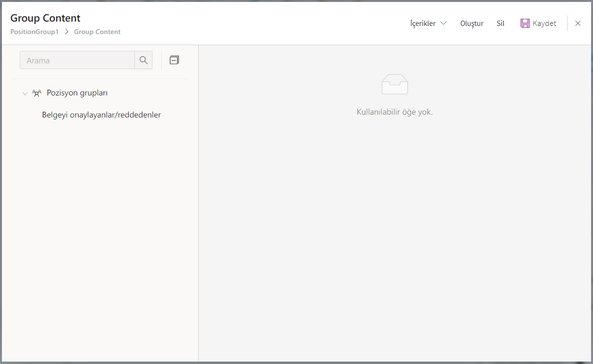The width and height of the screenshot is (593, 364).
Task: Open the İçerikler dropdown menu
Action: point(423,23)
